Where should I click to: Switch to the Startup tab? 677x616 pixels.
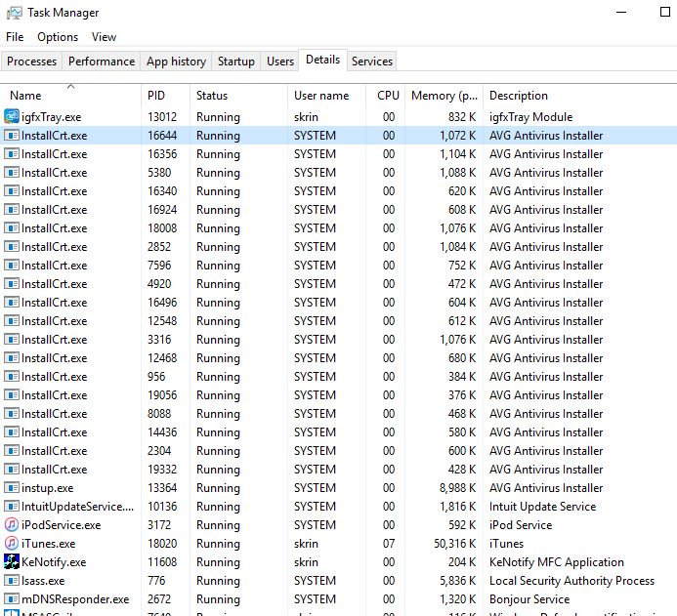click(235, 62)
